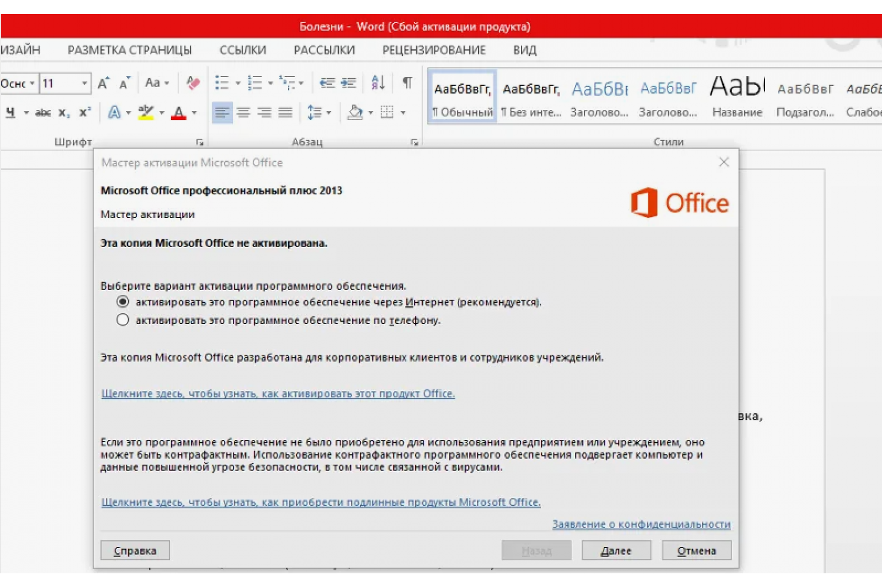Open the borders dropdown arrow
882x588 pixels.
[x=403, y=112]
